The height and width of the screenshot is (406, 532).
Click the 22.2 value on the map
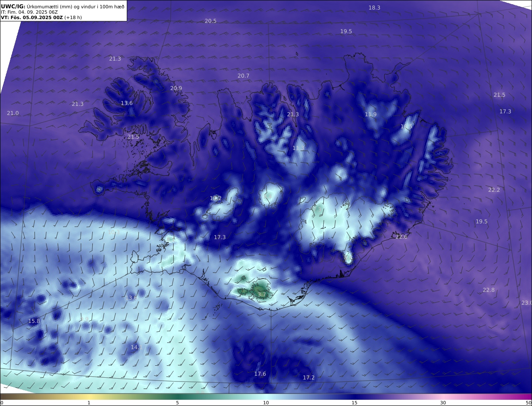click(x=494, y=190)
